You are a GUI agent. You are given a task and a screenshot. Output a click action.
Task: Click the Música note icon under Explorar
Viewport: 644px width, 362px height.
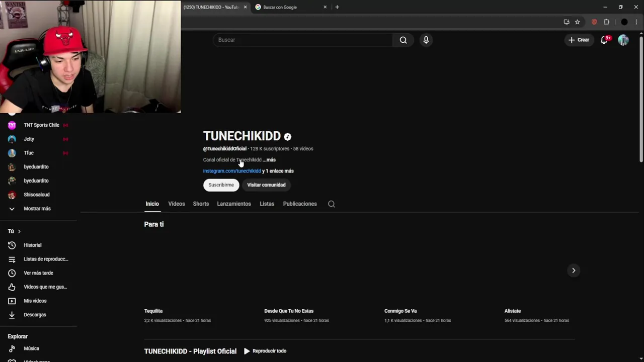[x=12, y=348]
